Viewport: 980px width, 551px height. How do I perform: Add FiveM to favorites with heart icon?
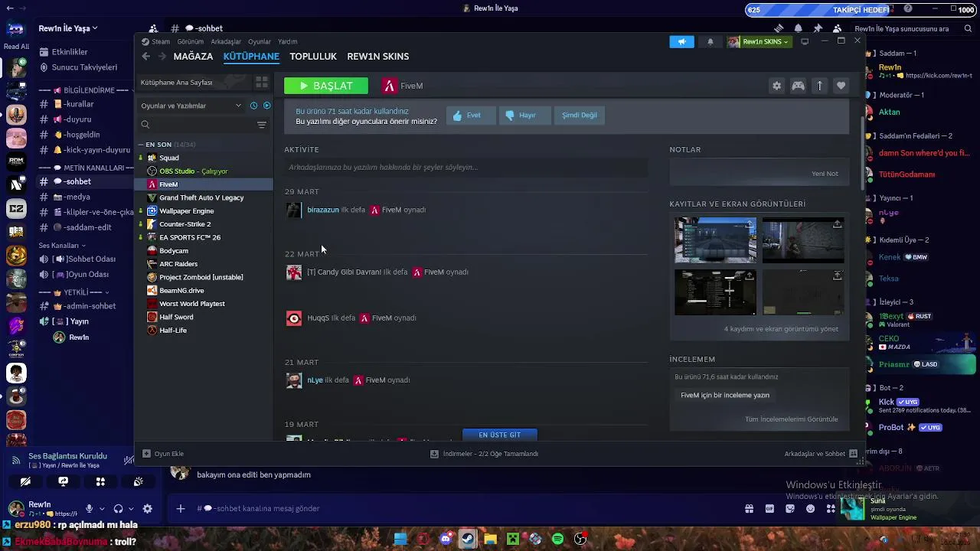coord(841,86)
